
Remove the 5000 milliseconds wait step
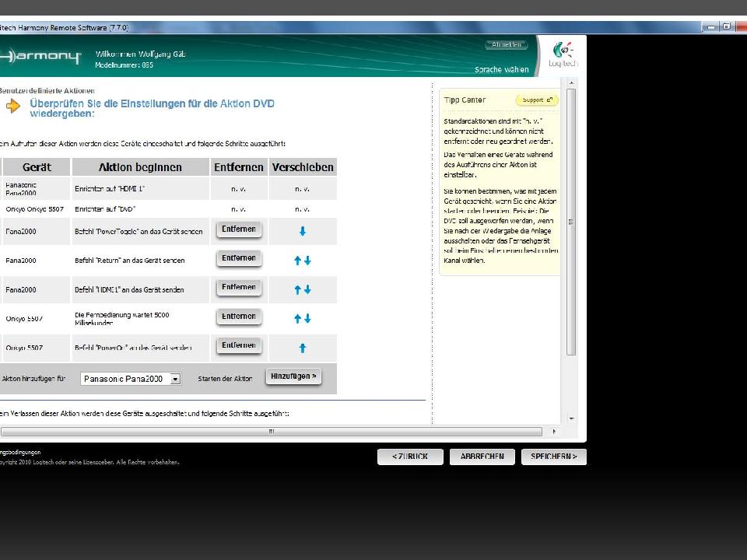(x=239, y=317)
